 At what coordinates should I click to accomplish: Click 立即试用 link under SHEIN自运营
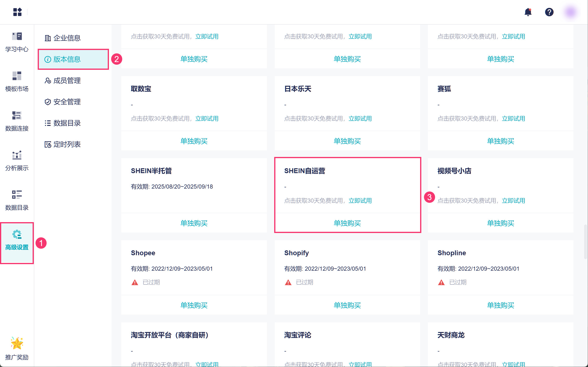coord(360,201)
